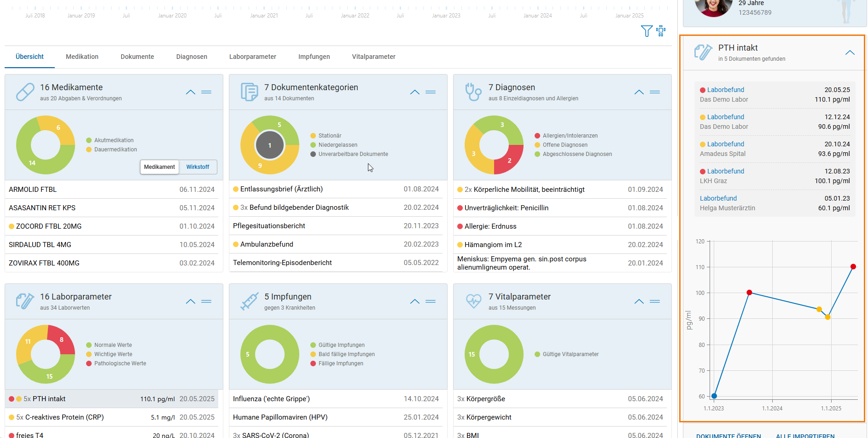Click the stethoscope icon of Diagnosen card

473,92
